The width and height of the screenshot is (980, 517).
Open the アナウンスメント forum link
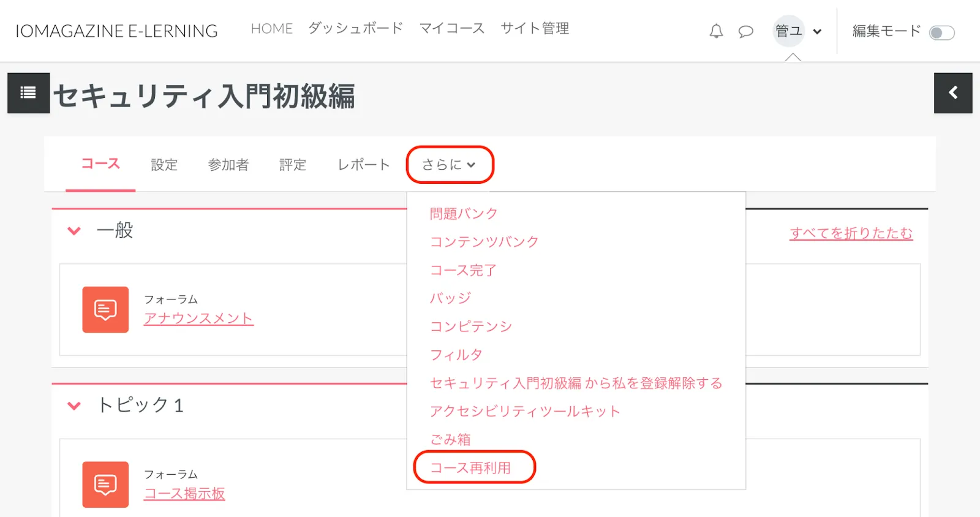coord(198,319)
